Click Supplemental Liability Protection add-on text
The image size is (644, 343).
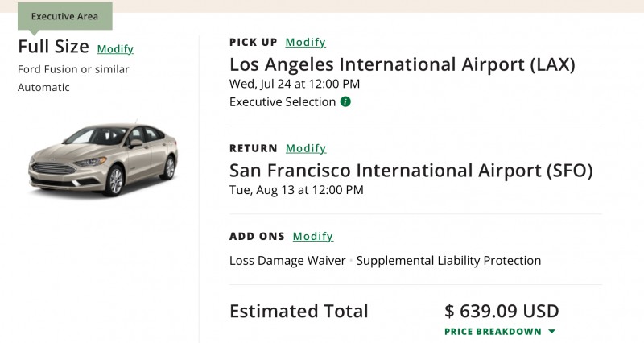[x=448, y=261]
